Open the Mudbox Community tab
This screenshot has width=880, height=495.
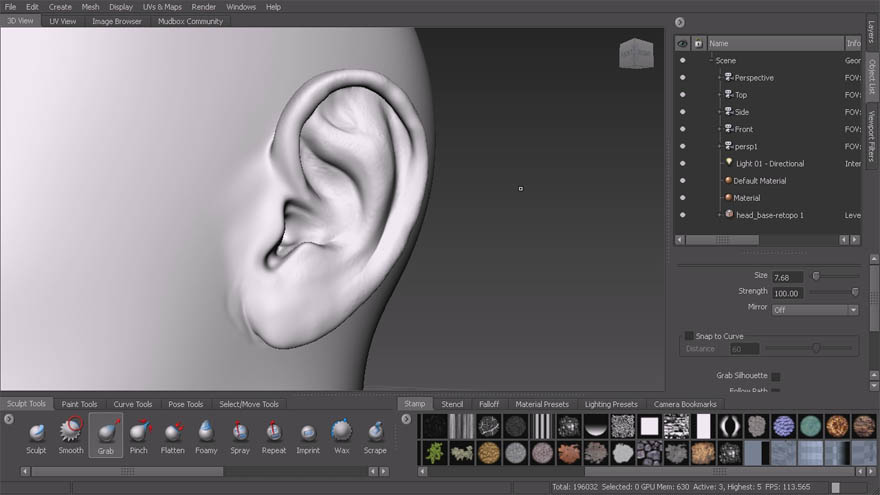tap(190, 21)
